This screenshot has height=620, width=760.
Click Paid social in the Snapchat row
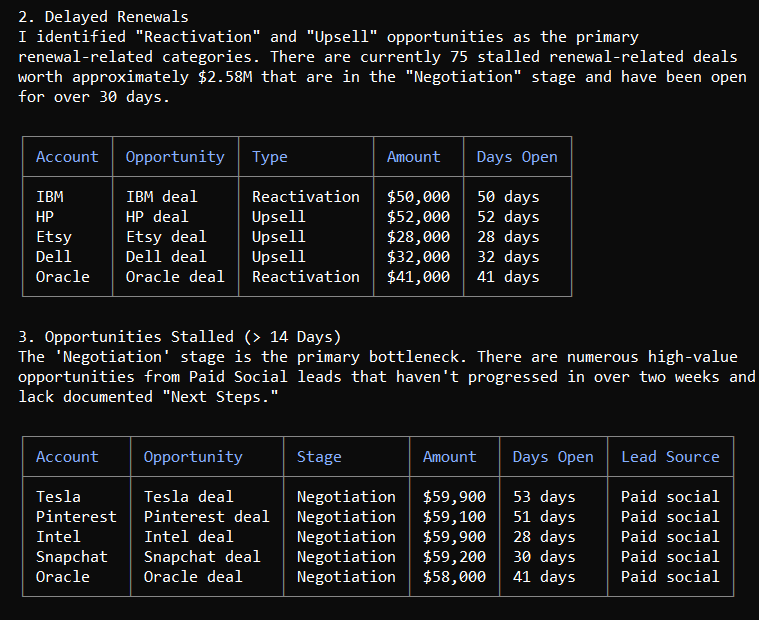(670, 556)
